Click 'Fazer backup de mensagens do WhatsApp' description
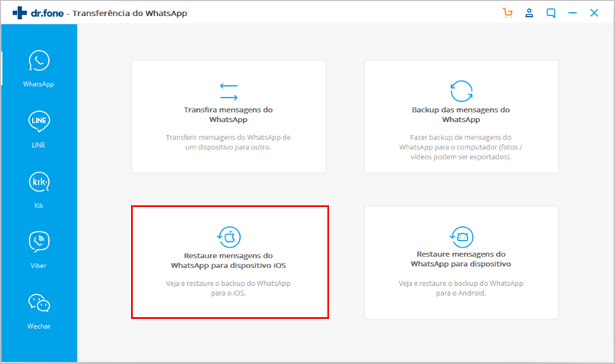 click(461, 147)
